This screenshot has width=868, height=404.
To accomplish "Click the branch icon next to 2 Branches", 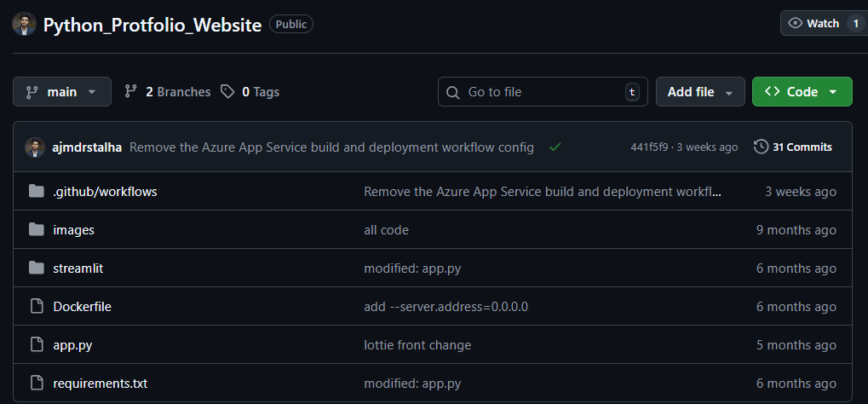I will pyautogui.click(x=130, y=91).
